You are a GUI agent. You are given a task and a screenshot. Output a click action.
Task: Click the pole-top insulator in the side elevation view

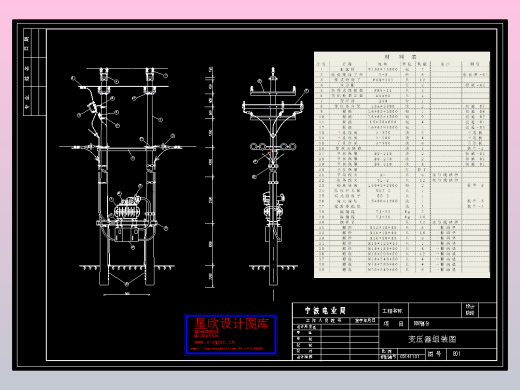click(x=273, y=73)
